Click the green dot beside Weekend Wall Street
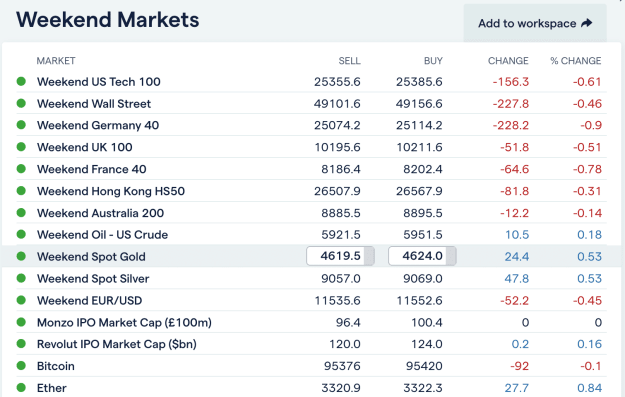The height and width of the screenshot is (397, 625). click(x=21, y=103)
